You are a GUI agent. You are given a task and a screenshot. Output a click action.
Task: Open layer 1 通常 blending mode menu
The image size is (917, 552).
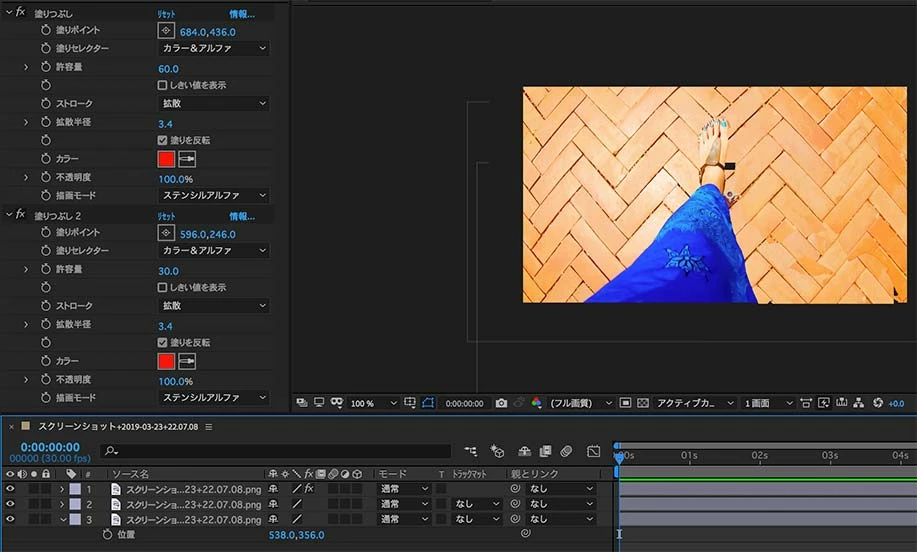pyautogui.click(x=404, y=488)
